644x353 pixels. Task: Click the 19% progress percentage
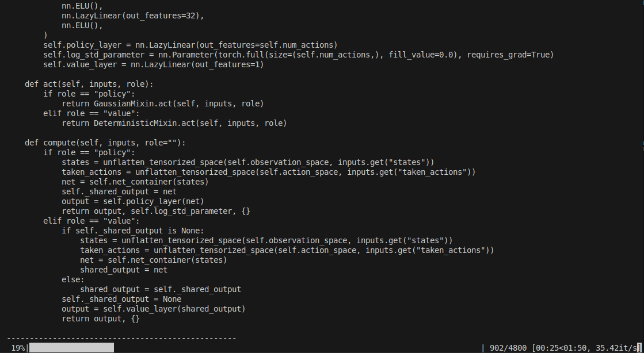tap(18, 348)
